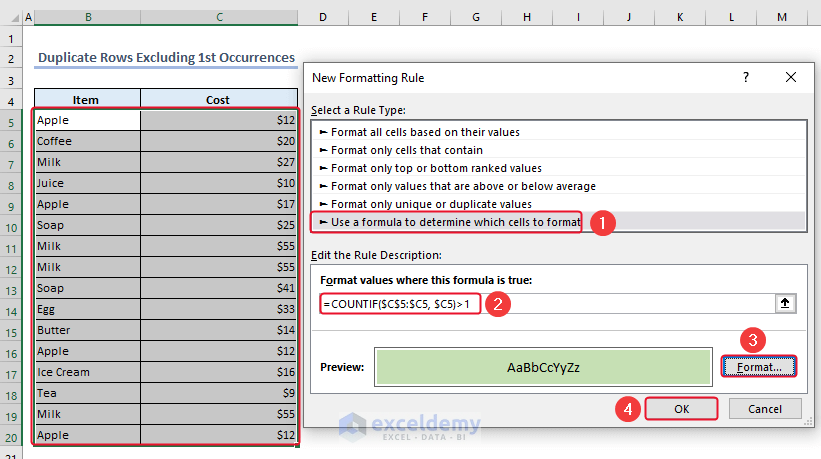The image size is (821, 459).
Task: Select cell B5 containing Apple
Action: 87,120
